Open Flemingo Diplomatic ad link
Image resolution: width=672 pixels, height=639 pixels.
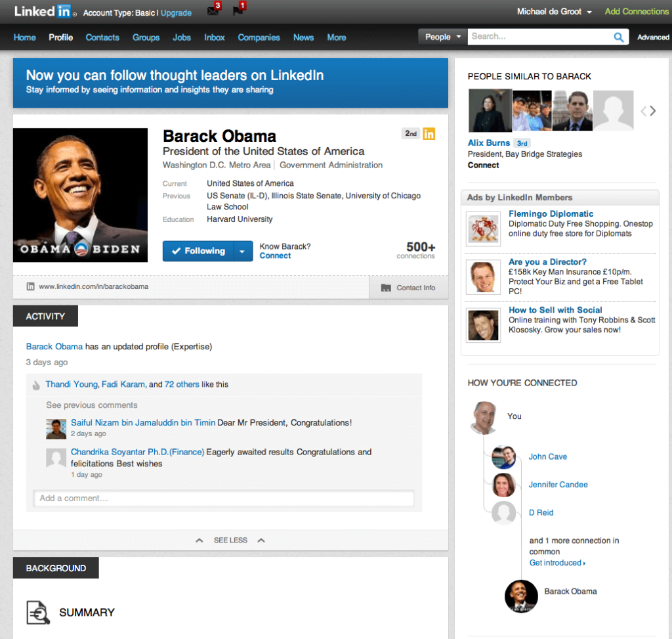pos(551,213)
